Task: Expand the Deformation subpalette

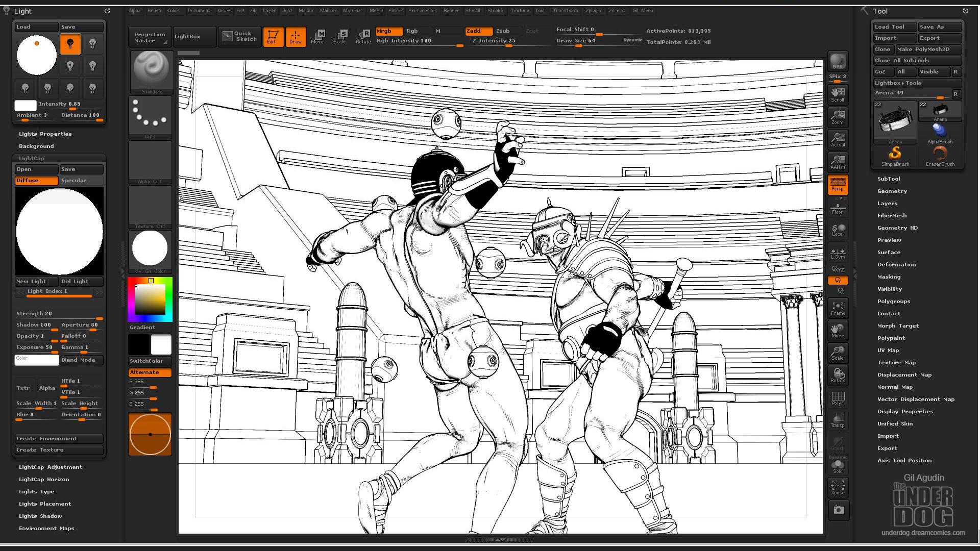Action: coord(896,265)
